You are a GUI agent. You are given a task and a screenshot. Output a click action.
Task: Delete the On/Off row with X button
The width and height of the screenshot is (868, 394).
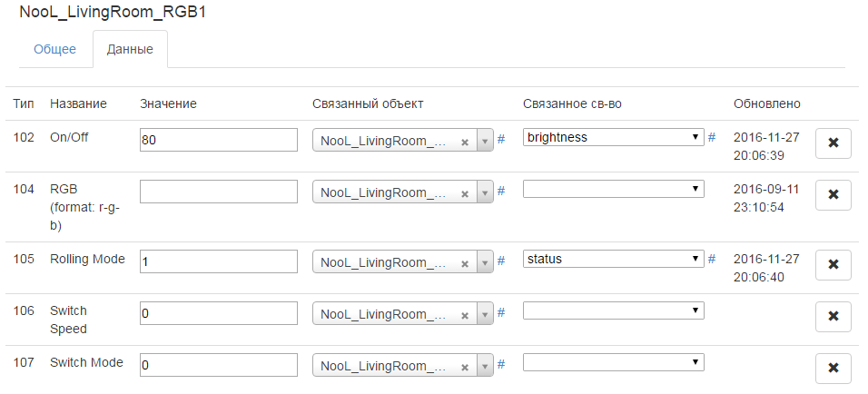tap(833, 143)
